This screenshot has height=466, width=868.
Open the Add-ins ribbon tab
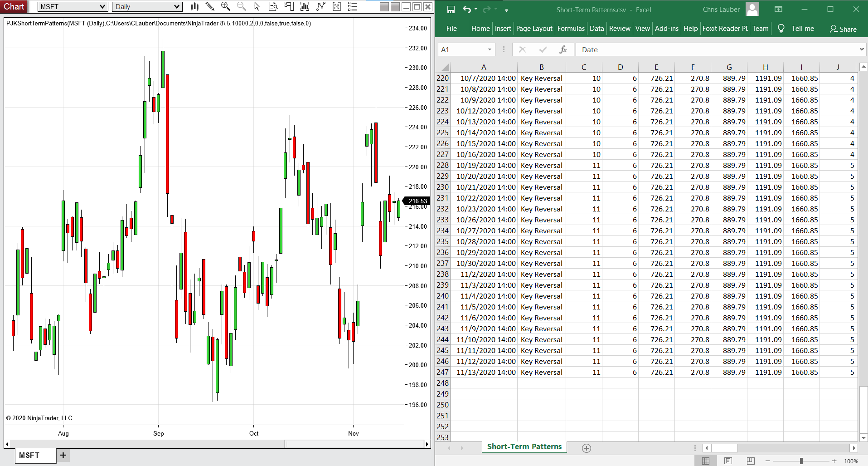point(667,29)
